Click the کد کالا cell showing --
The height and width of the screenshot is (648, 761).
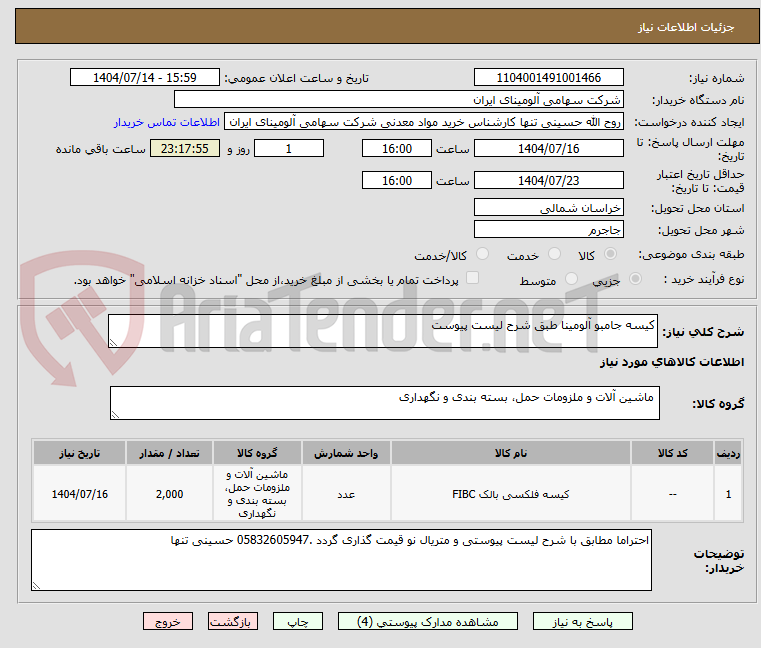(x=672, y=494)
